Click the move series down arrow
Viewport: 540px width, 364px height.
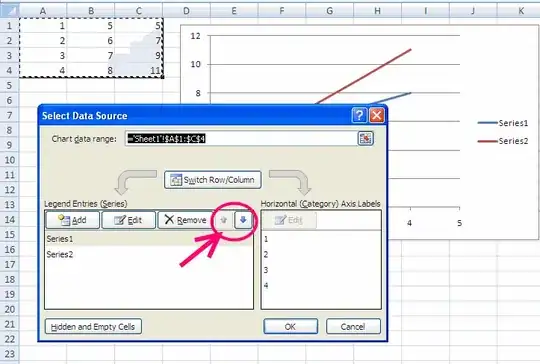[x=243, y=220]
